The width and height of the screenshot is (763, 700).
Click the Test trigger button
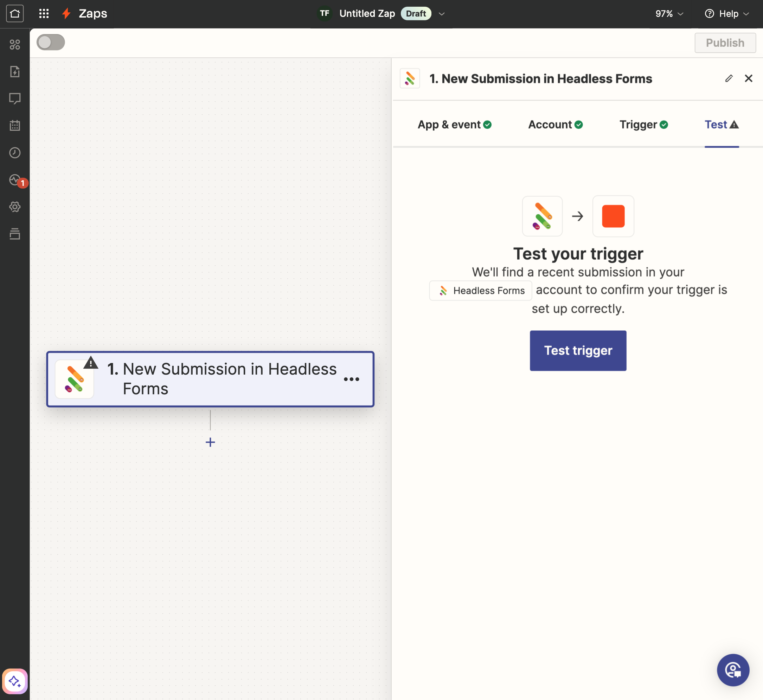coord(578,351)
